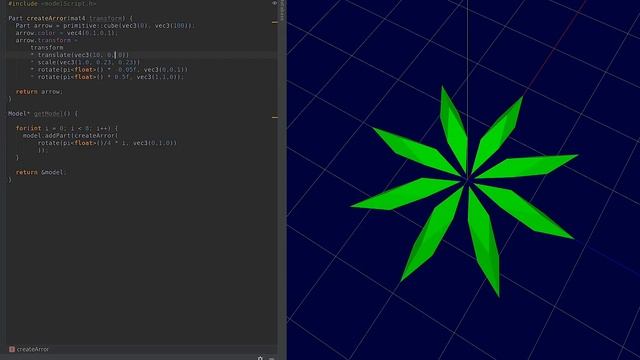Screen dimensions: 640x360
Task: Click the "#include" line in the editor
Action: click(x=52, y=3)
